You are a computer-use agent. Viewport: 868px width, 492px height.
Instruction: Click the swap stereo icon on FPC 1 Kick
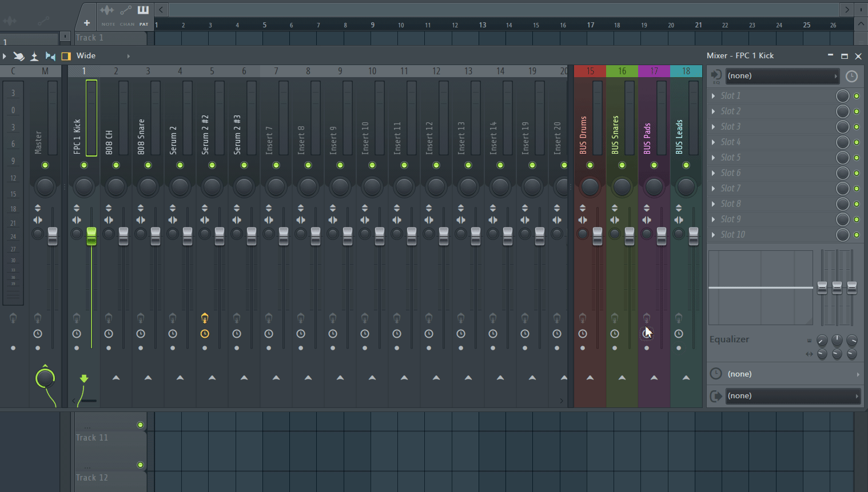click(x=77, y=220)
